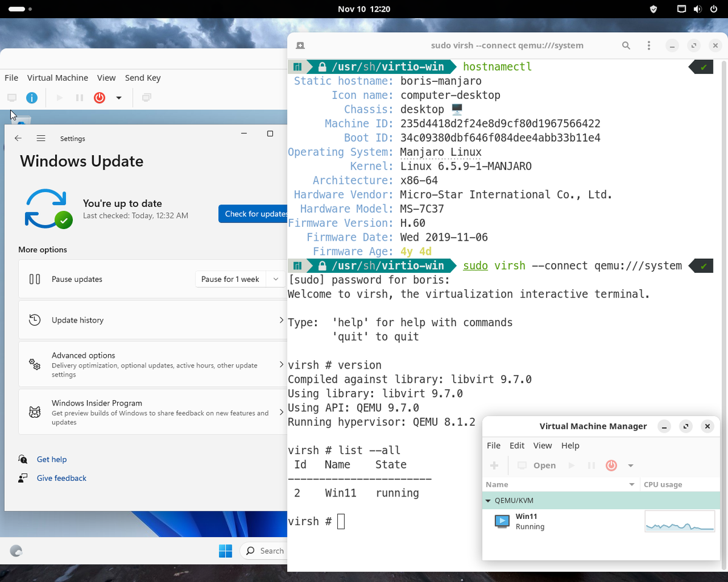Select the Win11 running VM row
This screenshot has width=728, height=582.
[x=601, y=521]
